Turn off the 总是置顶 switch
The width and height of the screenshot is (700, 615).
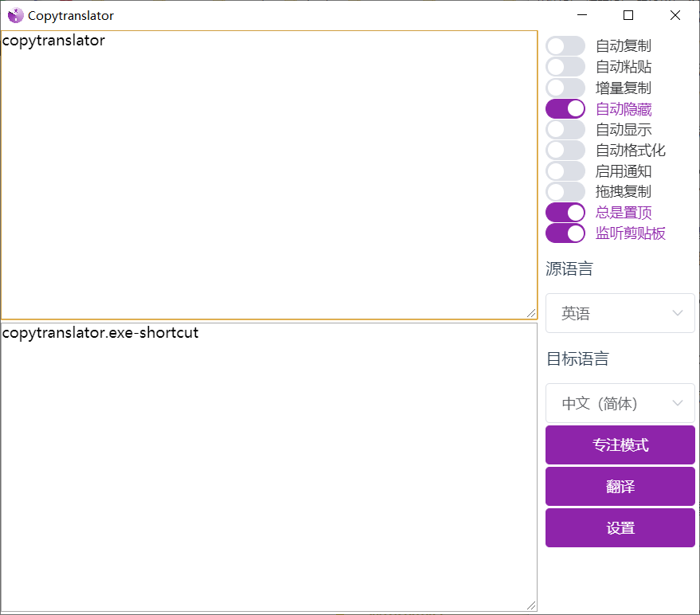coord(565,213)
